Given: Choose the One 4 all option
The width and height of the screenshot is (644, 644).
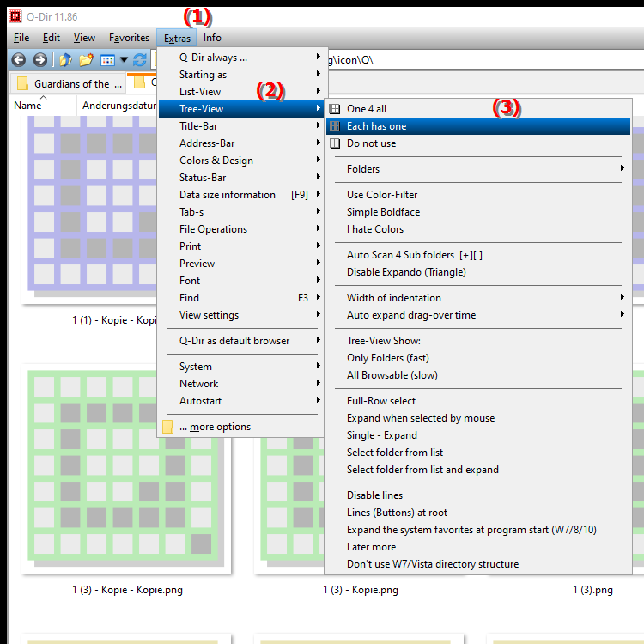Looking at the screenshot, I should point(478,109).
